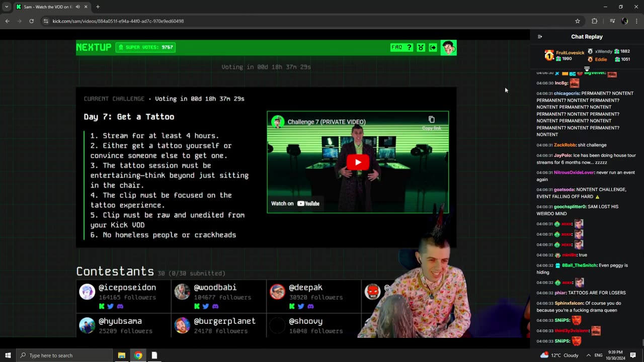Reload the page
The height and width of the screenshot is (362, 644).
tap(31, 21)
